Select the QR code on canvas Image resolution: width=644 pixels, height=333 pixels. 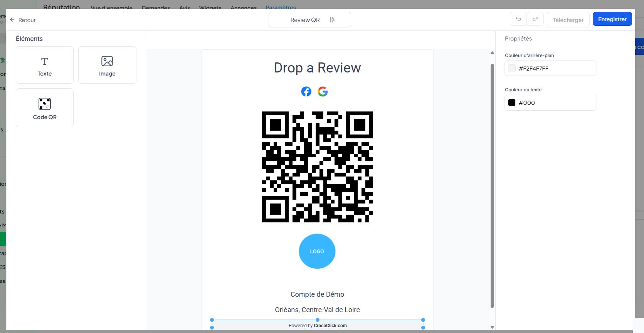click(x=318, y=167)
